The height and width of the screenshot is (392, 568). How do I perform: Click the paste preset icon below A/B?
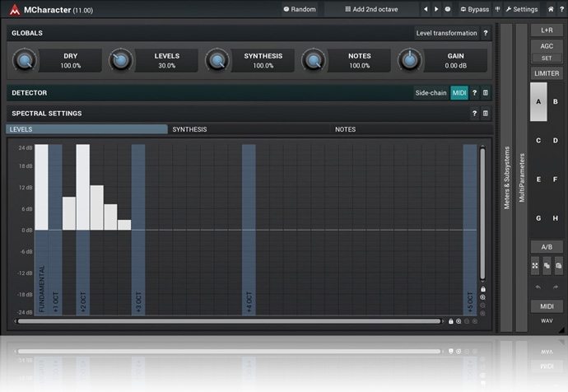559,264
